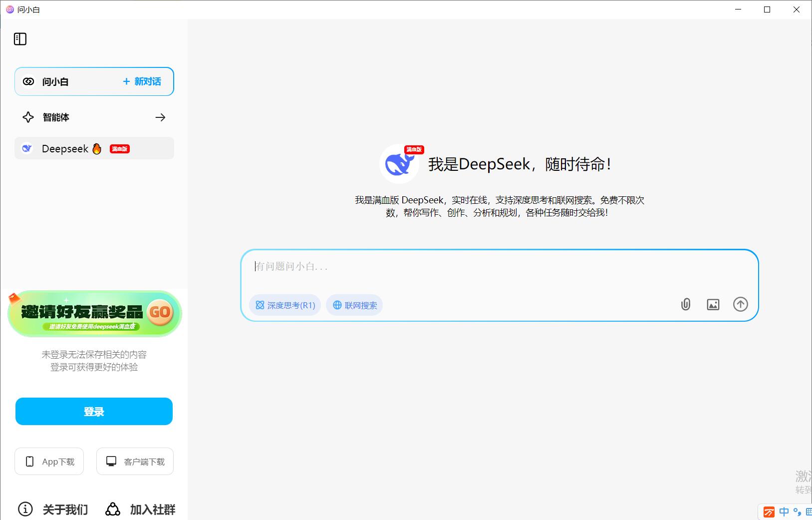Collapse the sidebar with the panel icon
Screen dimensions: 812x520
pos(20,39)
